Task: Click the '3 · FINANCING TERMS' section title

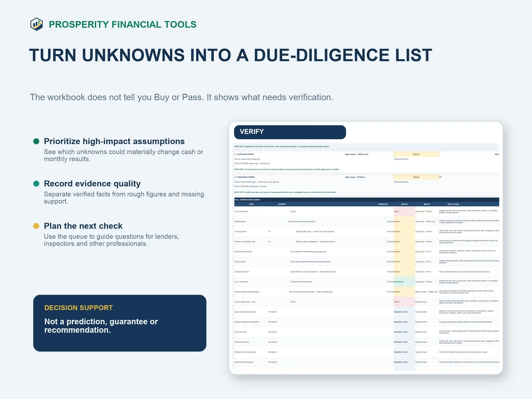Action: click(x=245, y=177)
